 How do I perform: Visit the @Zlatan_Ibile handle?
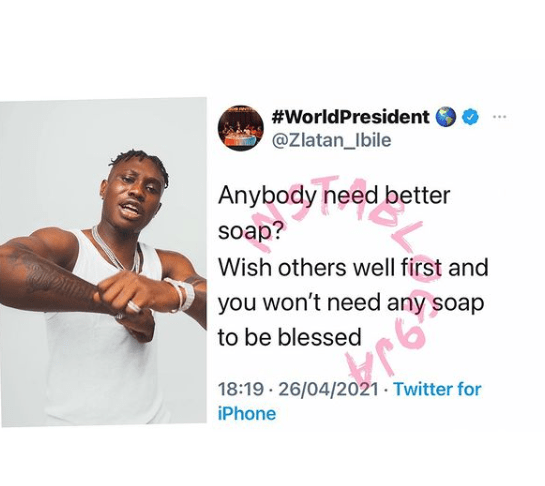click(x=331, y=140)
